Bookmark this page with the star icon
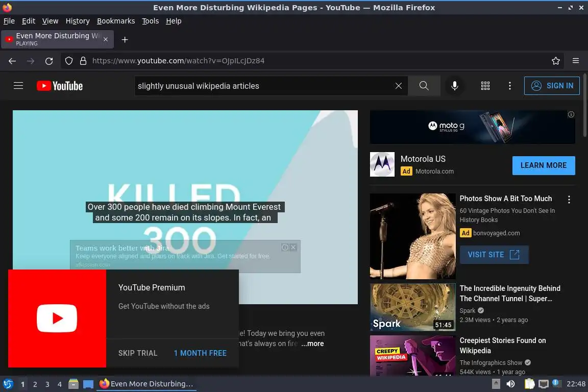 point(556,61)
